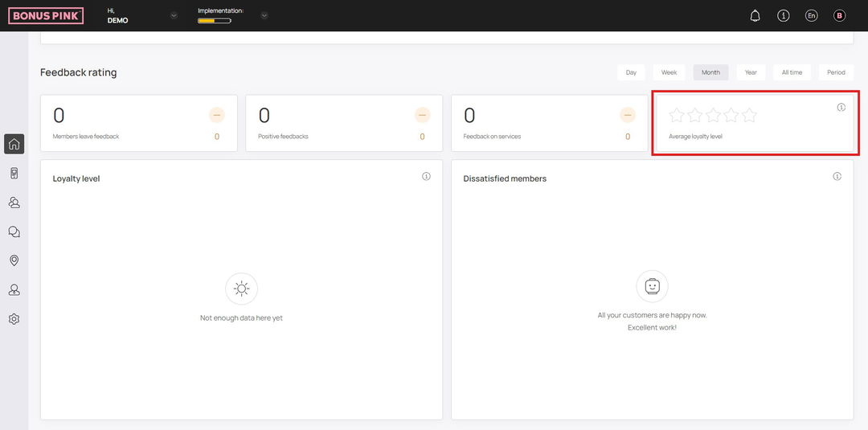
Task: Click the Loyalty level panel title
Action: (x=76, y=178)
